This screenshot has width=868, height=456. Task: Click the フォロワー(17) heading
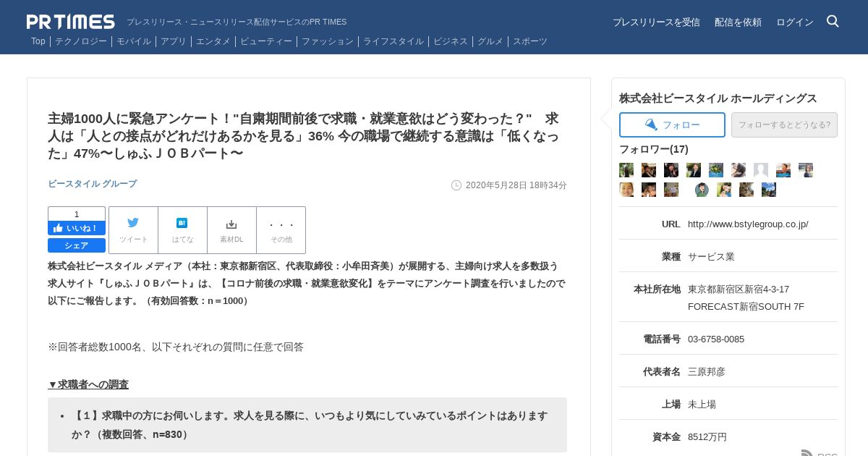click(654, 149)
